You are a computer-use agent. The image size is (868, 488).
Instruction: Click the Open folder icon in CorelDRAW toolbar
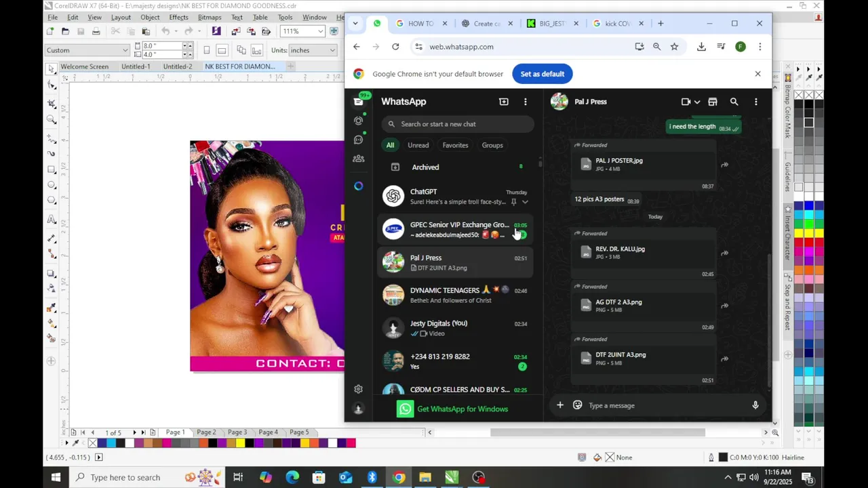click(x=65, y=31)
